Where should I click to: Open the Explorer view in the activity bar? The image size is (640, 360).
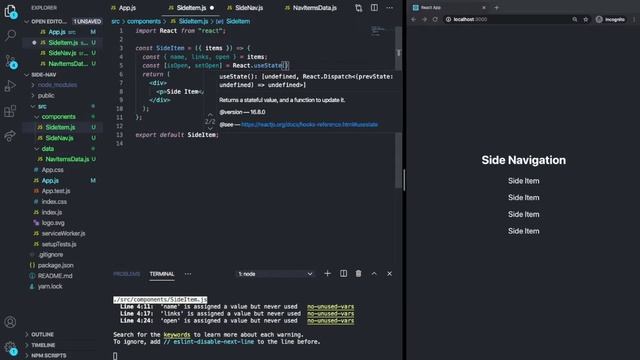point(10,11)
